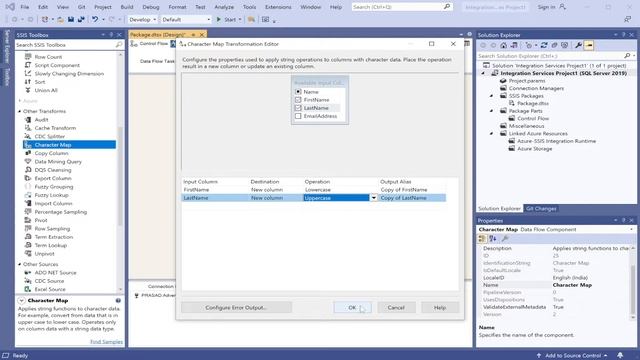Check the EmailAddress column checkbox

tap(298, 116)
